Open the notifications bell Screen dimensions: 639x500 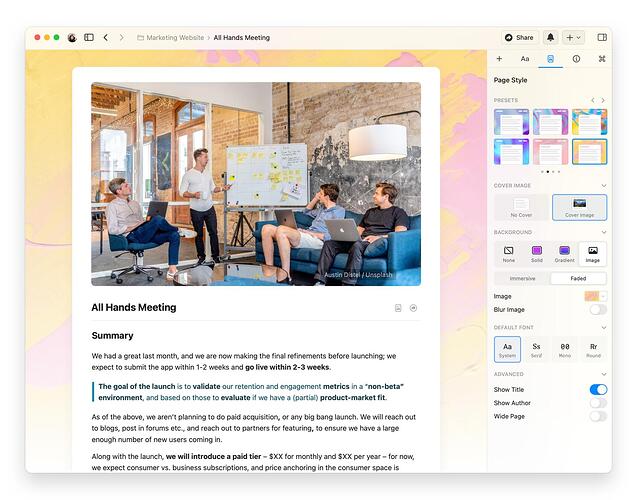550,37
